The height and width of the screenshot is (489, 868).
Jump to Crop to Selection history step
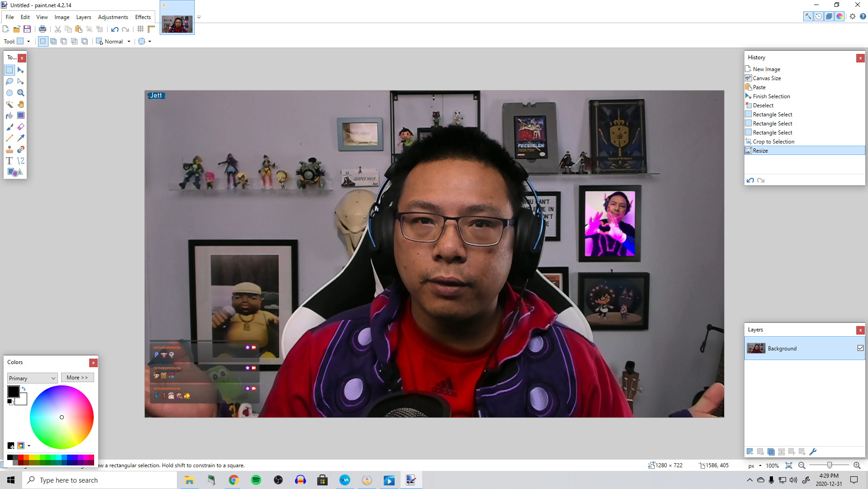click(x=773, y=142)
